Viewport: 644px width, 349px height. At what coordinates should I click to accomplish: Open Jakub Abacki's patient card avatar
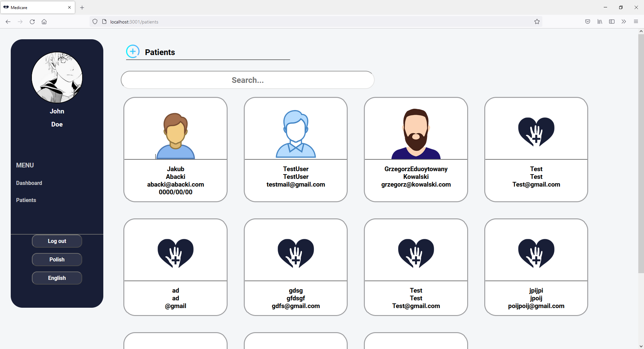point(175,134)
